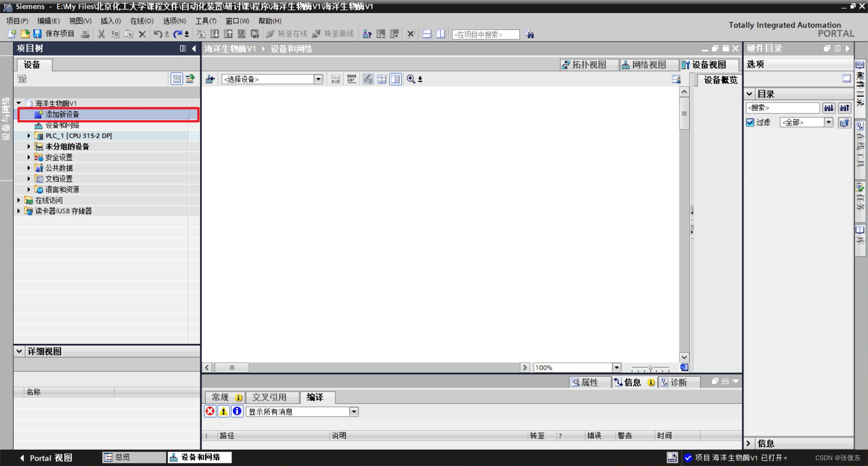Click the compile icon in toolbar

(x=201, y=34)
